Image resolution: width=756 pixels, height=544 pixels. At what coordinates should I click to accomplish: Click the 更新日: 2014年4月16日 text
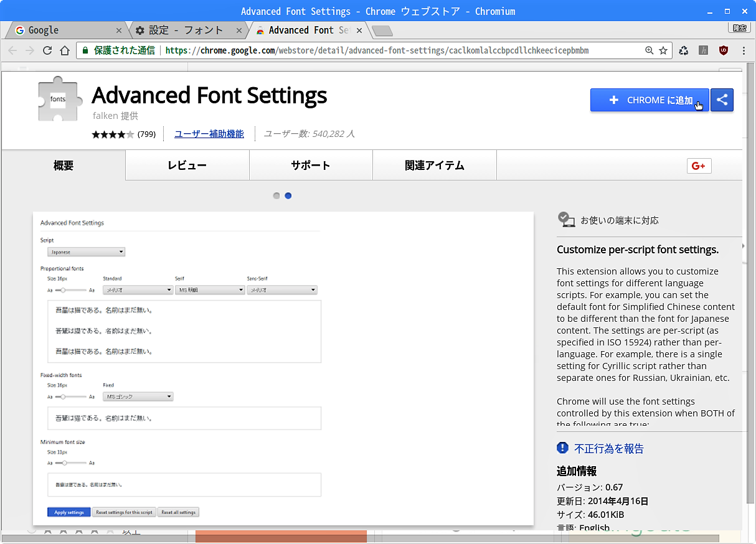602,501
